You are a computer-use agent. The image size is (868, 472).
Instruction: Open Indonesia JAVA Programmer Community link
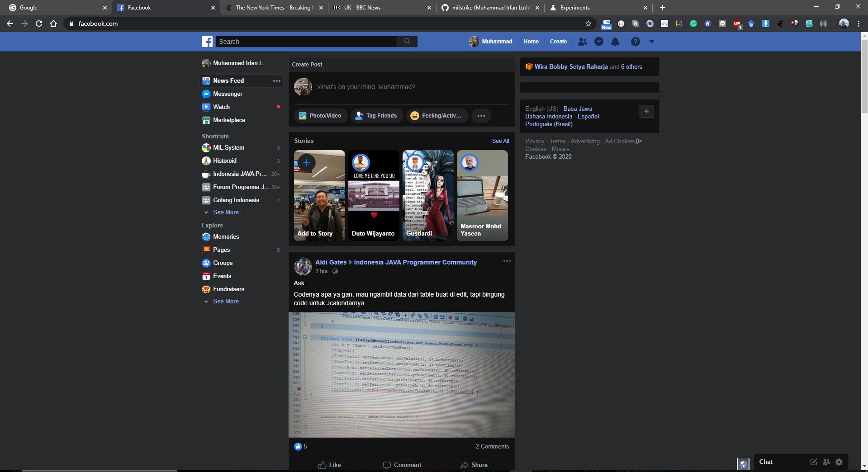click(415, 262)
